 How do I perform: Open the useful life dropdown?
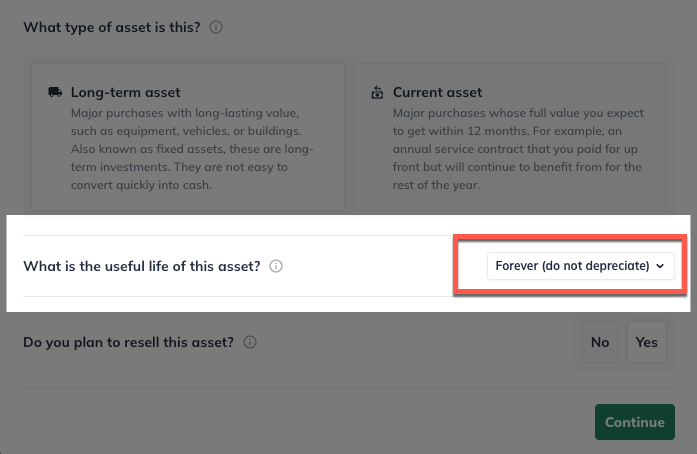(580, 266)
